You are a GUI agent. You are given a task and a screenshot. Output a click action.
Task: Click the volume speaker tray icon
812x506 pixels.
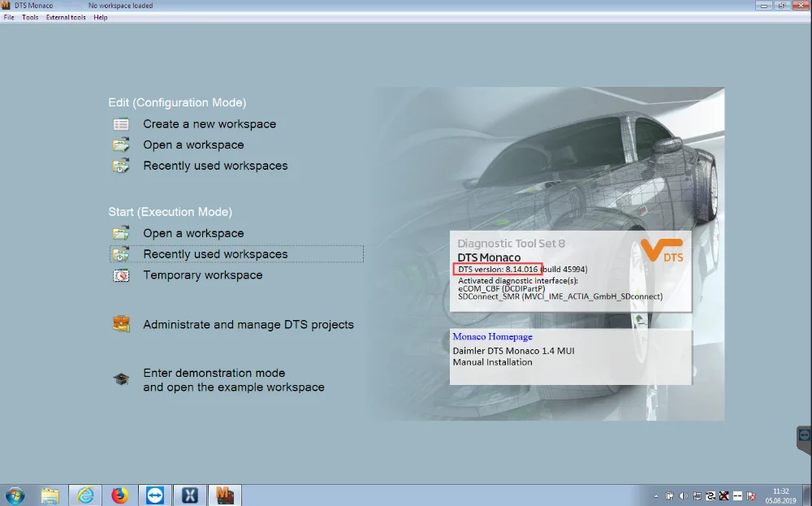pyautogui.click(x=684, y=496)
